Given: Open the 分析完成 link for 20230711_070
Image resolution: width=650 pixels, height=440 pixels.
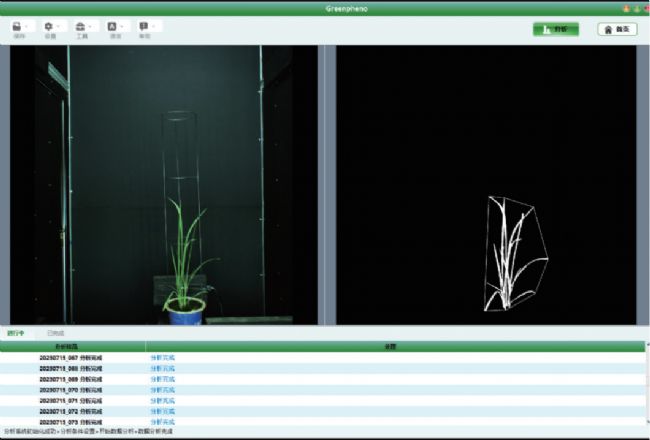Looking at the screenshot, I should [162, 390].
